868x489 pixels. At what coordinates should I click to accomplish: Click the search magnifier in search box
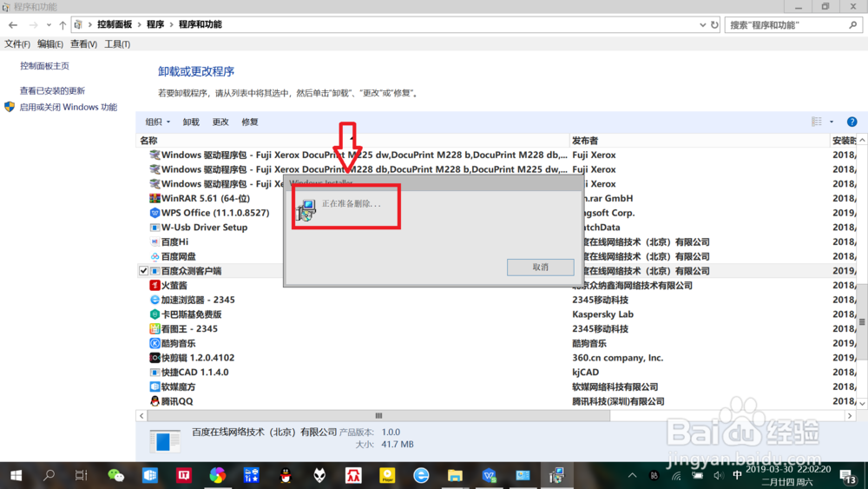[853, 25]
